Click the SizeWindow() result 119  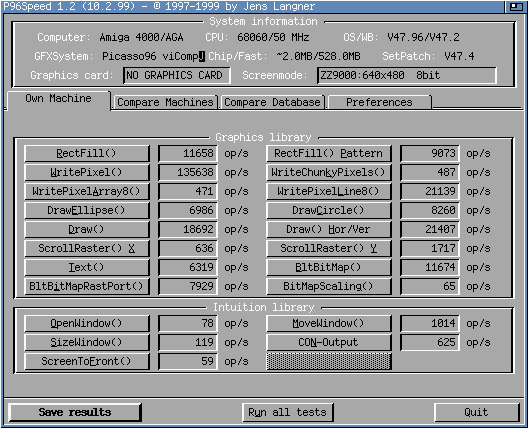click(188, 342)
